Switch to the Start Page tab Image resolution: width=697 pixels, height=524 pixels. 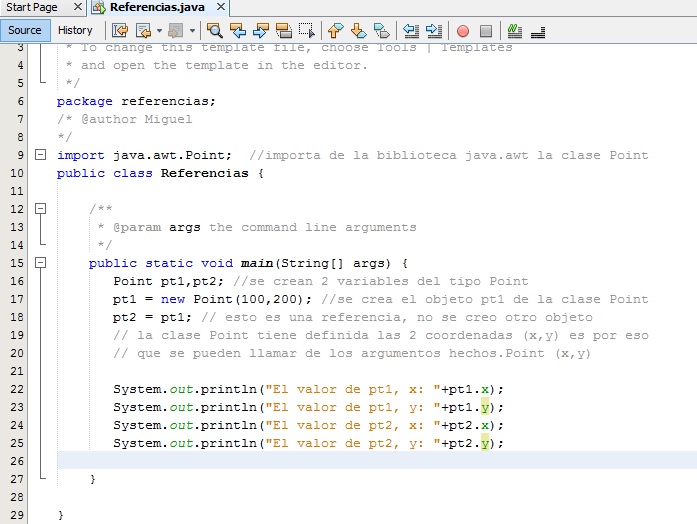tap(31, 8)
